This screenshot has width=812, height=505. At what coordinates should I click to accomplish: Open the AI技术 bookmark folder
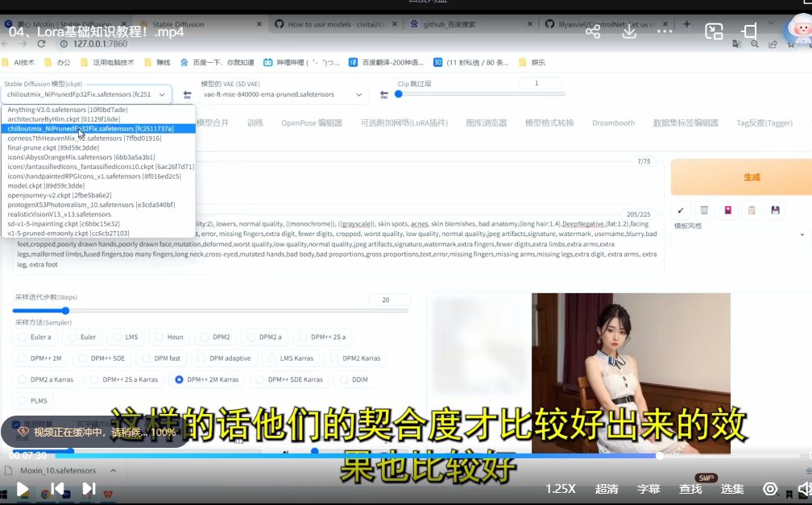19,63
